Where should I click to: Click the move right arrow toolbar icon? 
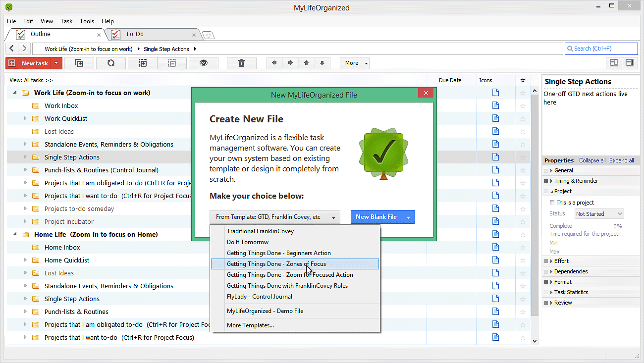pyautogui.click(x=290, y=63)
